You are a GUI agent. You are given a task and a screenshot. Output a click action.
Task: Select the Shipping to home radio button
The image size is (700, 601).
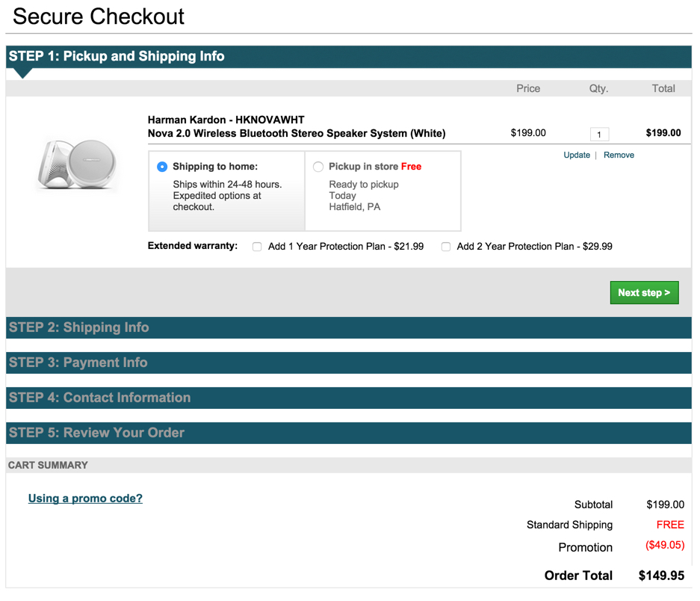tap(162, 167)
